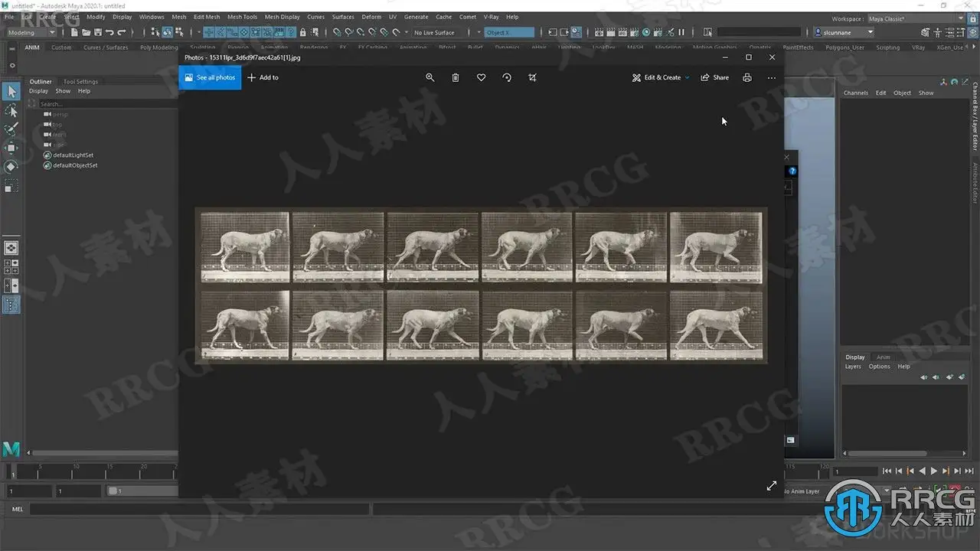Open the No Live Surface field

click(439, 32)
